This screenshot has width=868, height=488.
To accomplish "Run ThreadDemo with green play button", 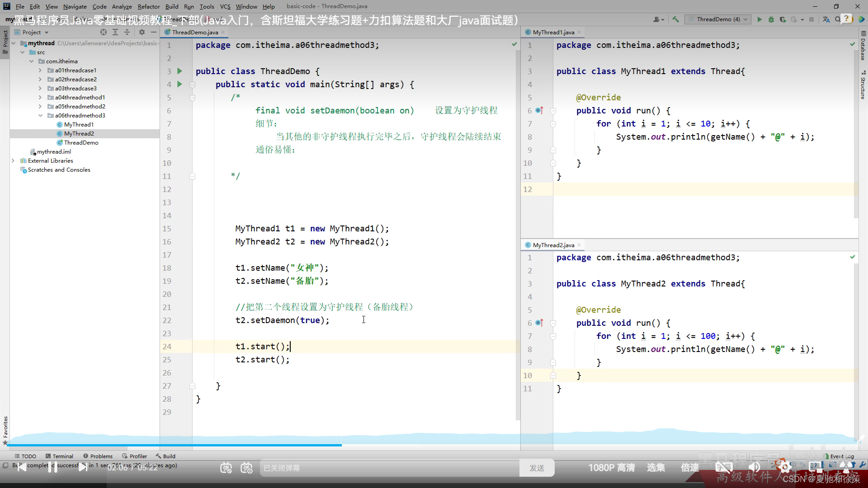I will click(759, 19).
